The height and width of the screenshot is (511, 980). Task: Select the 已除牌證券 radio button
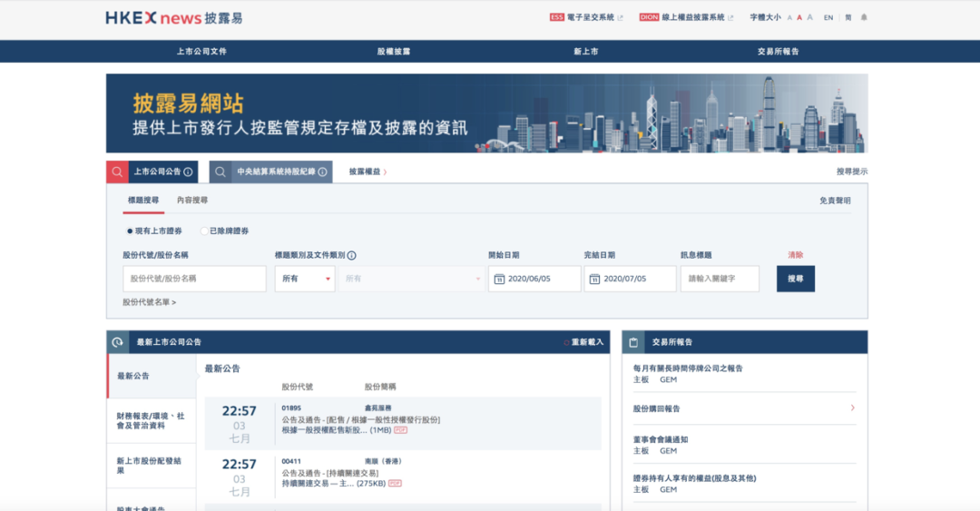(204, 231)
